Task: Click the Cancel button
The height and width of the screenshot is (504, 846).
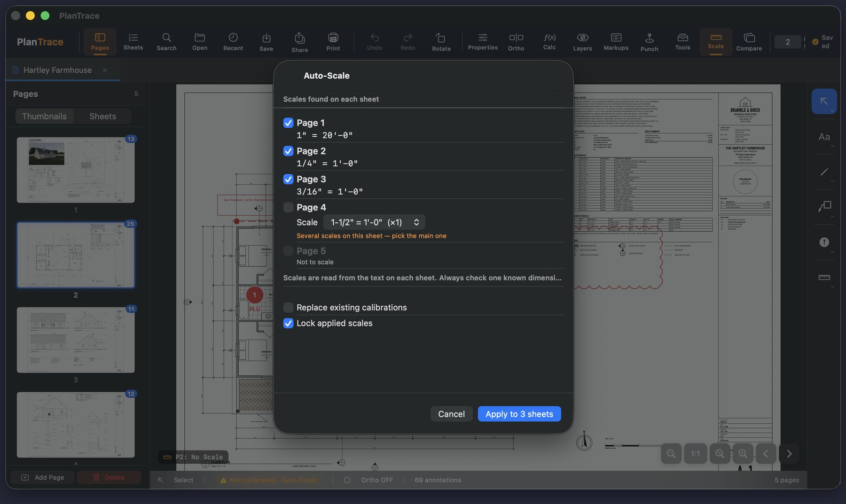Action: coord(451,414)
